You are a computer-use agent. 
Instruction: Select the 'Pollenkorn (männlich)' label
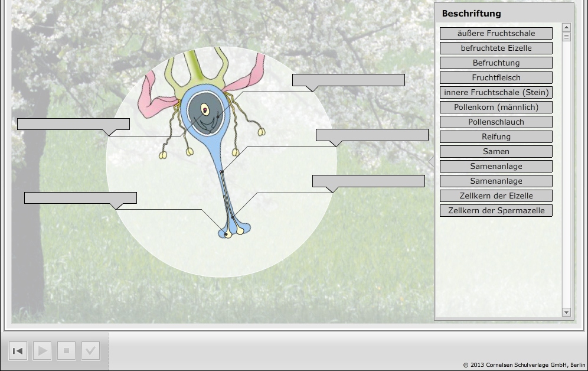coord(496,107)
